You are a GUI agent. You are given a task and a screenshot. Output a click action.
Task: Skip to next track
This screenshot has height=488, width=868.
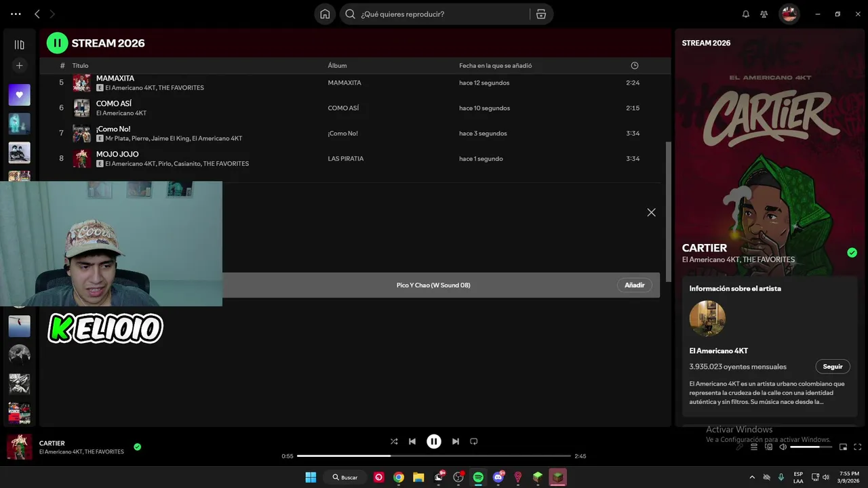coord(456,441)
